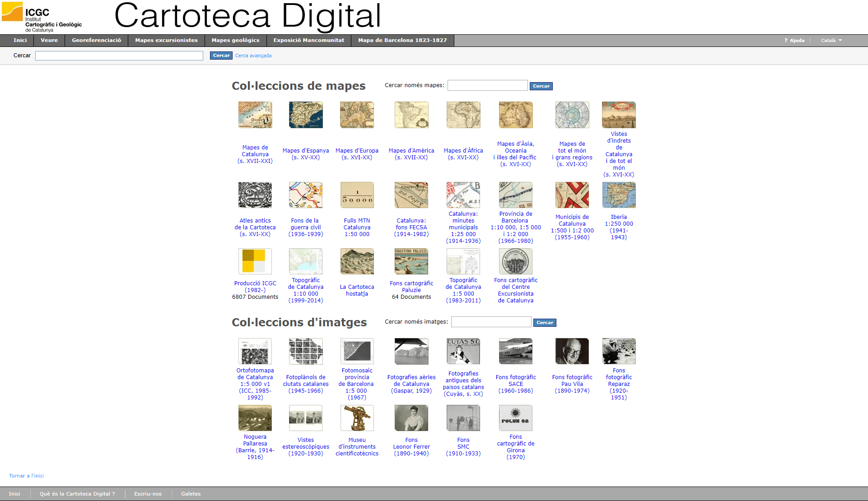Image resolution: width=868 pixels, height=501 pixels.
Task: Click inside the main search field
Action: pos(119,56)
